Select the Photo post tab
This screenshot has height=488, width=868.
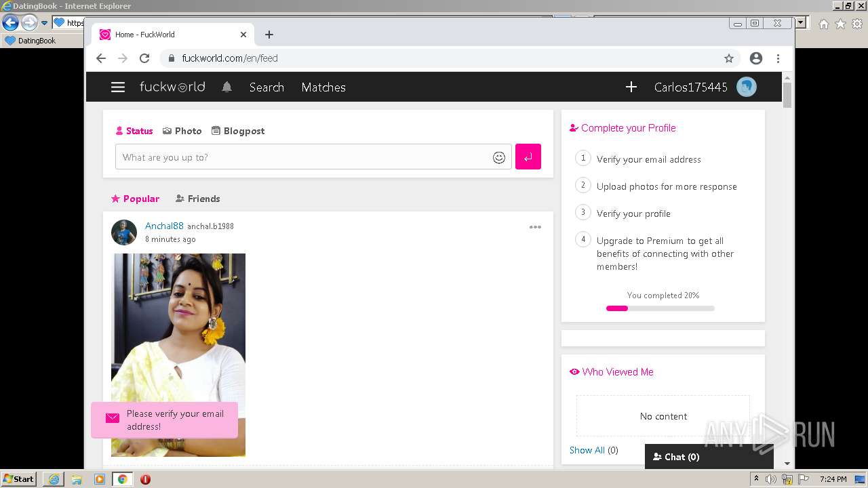[x=182, y=131]
